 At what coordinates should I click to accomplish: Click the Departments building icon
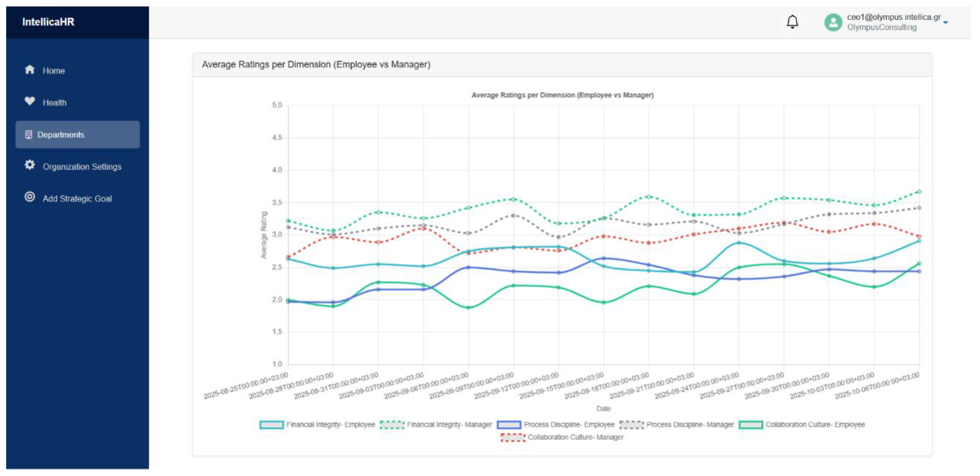pyautogui.click(x=28, y=135)
